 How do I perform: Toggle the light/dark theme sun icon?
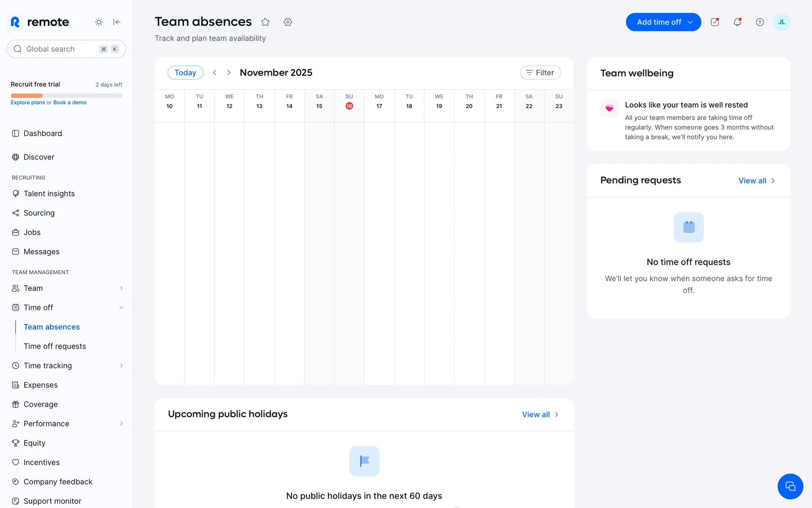(99, 22)
